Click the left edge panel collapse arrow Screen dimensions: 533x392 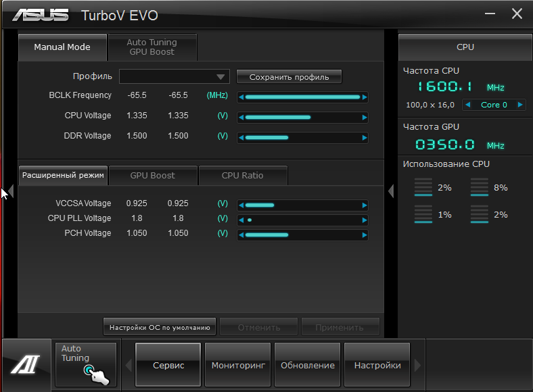coord(11,191)
